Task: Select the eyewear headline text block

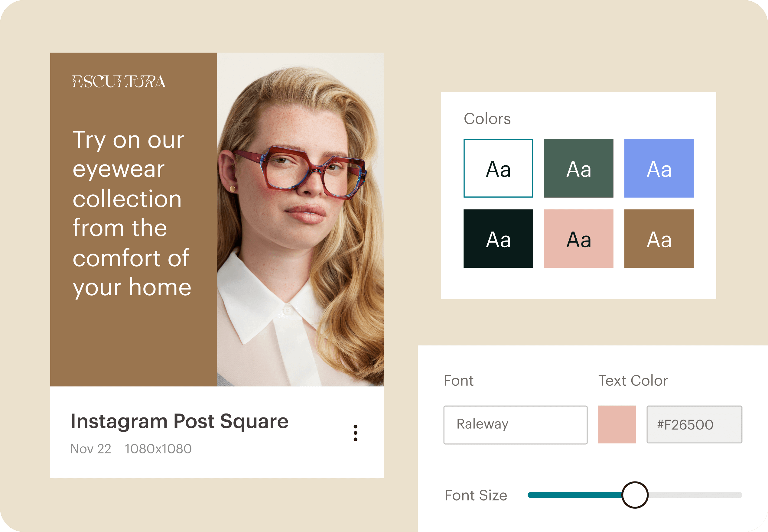Action: (132, 213)
